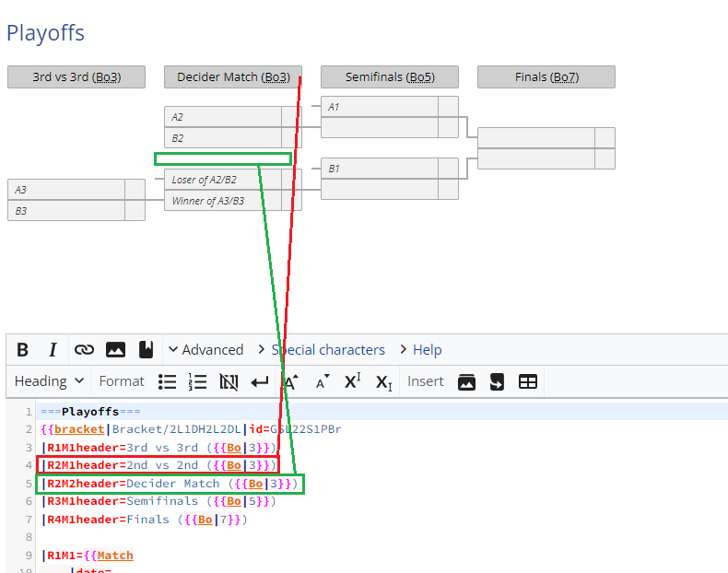Apply italic formatting
Screen dimensions: 728x573
click(53, 349)
